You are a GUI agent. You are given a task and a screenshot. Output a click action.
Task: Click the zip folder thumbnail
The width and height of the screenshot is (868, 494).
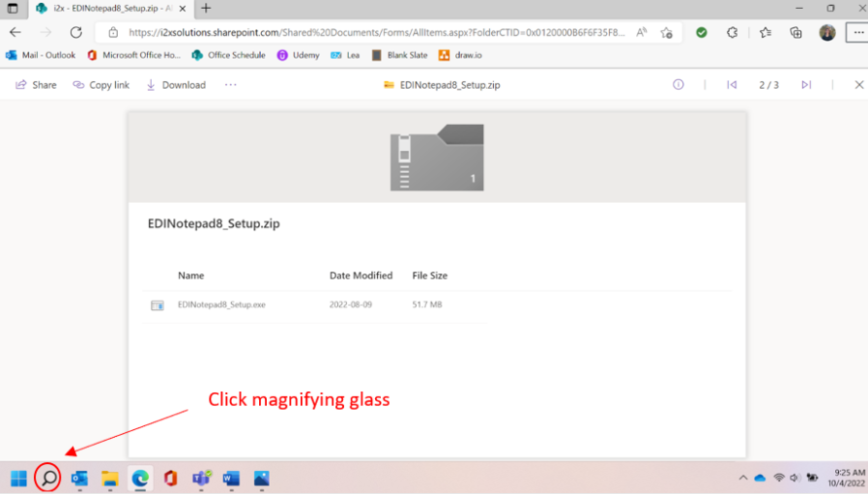coord(437,158)
